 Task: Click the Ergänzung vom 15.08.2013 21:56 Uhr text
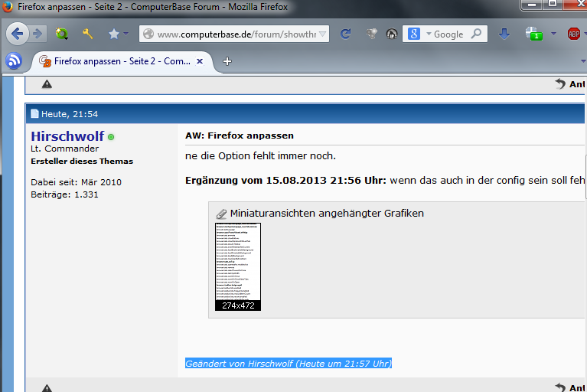tap(285, 181)
